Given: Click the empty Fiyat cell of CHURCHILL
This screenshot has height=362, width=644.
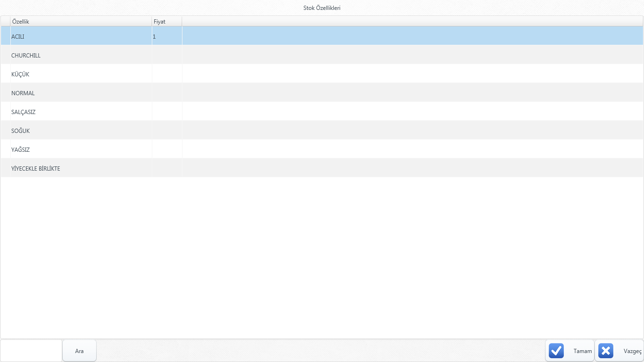Looking at the screenshot, I should tap(166, 55).
